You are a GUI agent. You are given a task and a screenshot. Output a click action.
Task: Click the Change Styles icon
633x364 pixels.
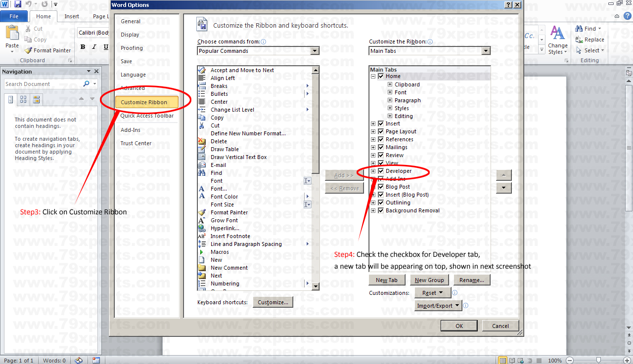click(558, 33)
